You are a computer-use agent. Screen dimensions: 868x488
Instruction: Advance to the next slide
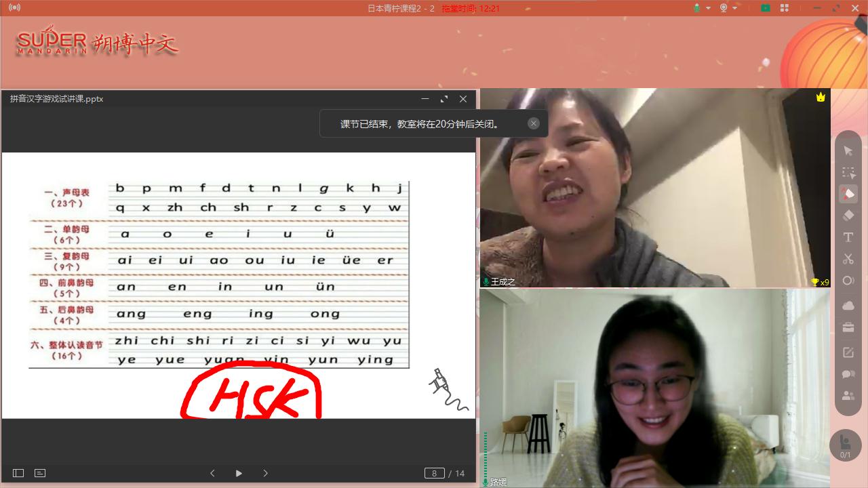[x=265, y=473]
